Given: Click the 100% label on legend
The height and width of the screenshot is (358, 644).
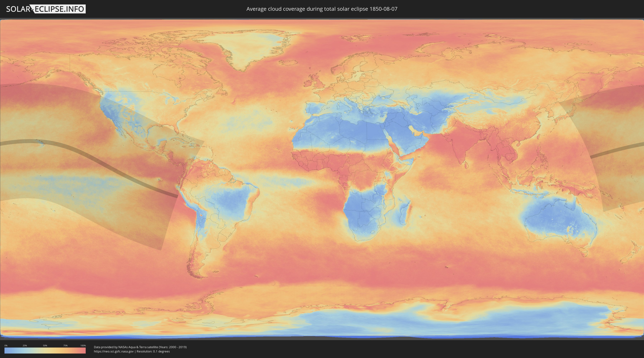Looking at the screenshot, I should (x=83, y=345).
